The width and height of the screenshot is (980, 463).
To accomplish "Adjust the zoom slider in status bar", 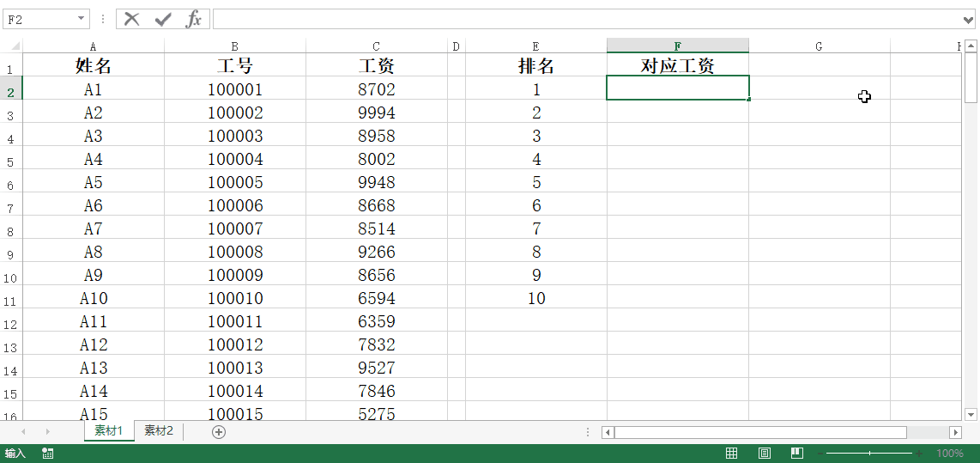I will click(x=869, y=453).
